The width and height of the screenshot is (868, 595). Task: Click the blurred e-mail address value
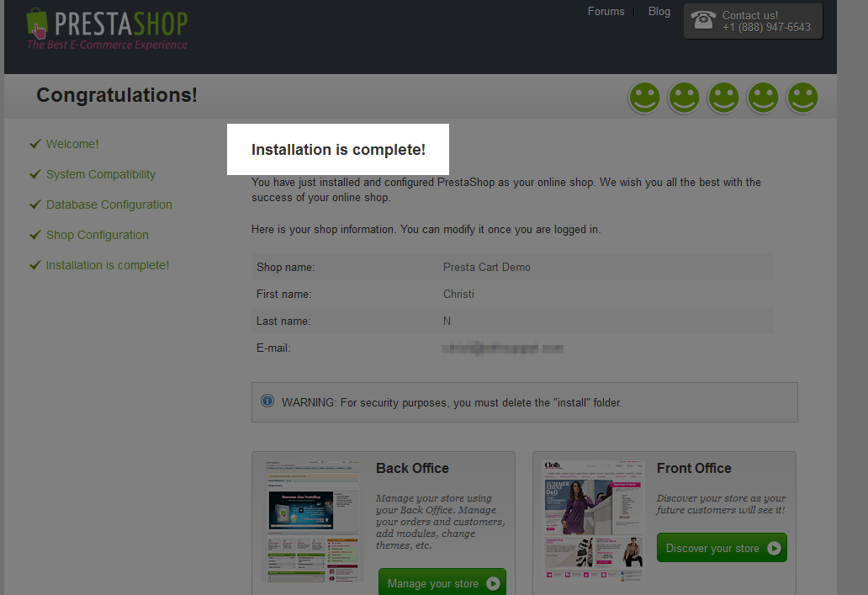pyautogui.click(x=502, y=348)
